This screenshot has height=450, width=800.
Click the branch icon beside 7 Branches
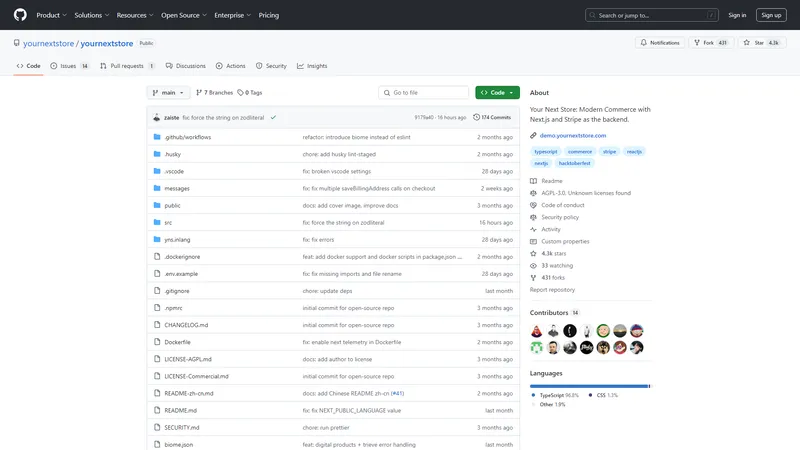(199, 92)
